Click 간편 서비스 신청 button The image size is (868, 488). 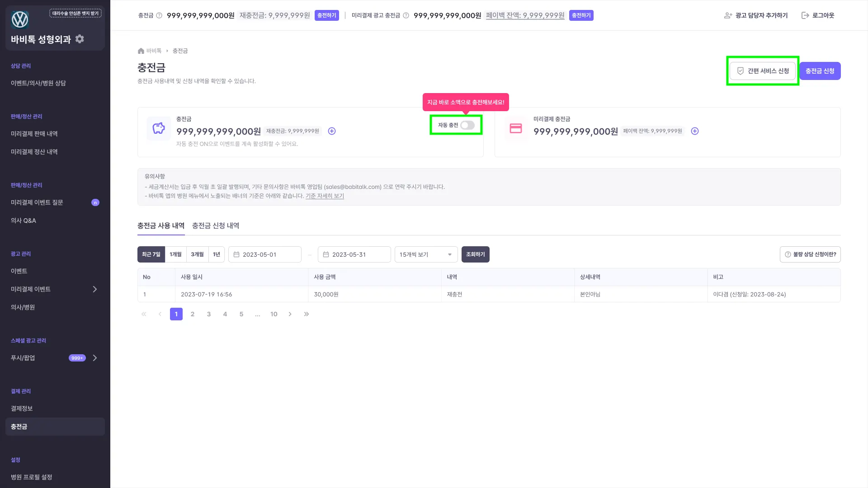click(763, 71)
